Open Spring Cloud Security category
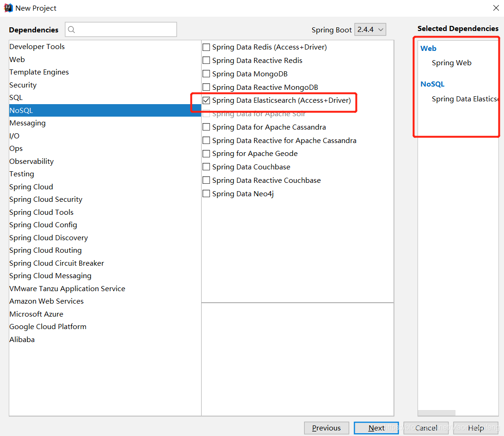The image size is (504, 436). tap(105, 199)
